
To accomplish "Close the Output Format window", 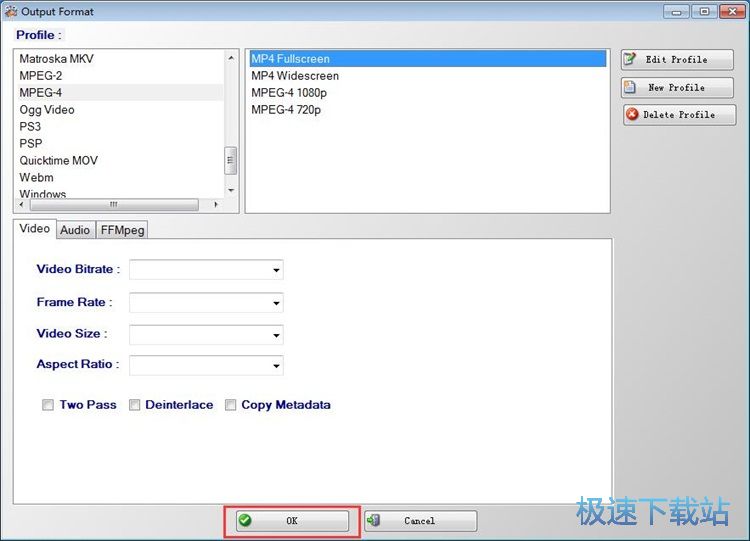I will click(x=732, y=11).
